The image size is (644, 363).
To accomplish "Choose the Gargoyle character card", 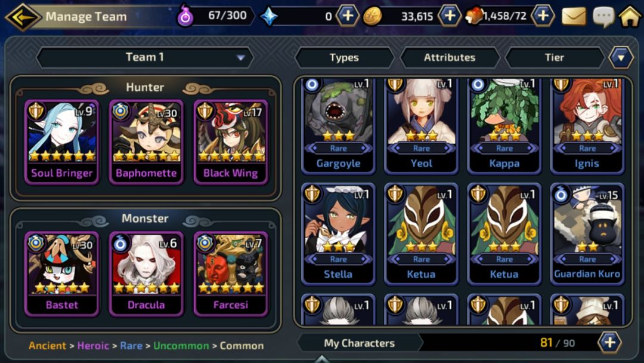I will (x=339, y=125).
